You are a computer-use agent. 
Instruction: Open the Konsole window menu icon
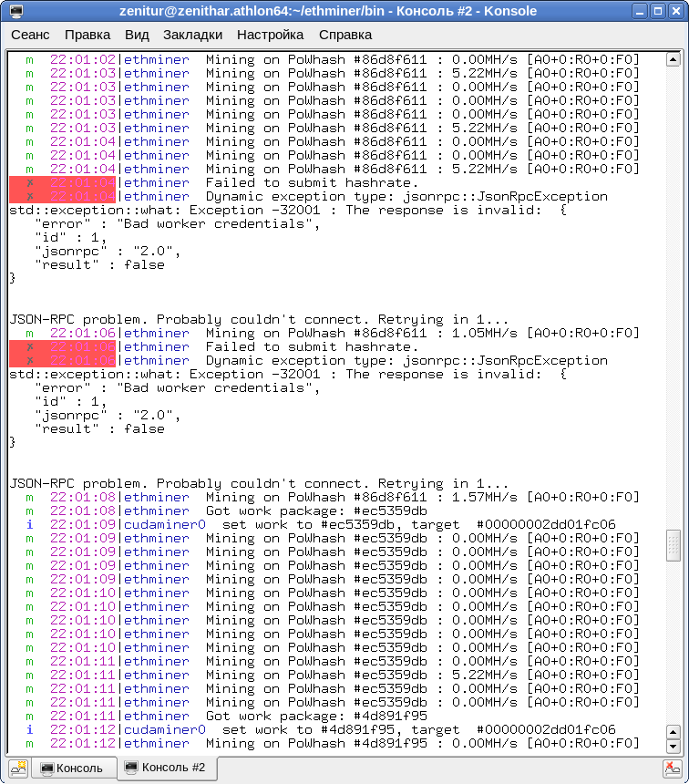point(15,11)
